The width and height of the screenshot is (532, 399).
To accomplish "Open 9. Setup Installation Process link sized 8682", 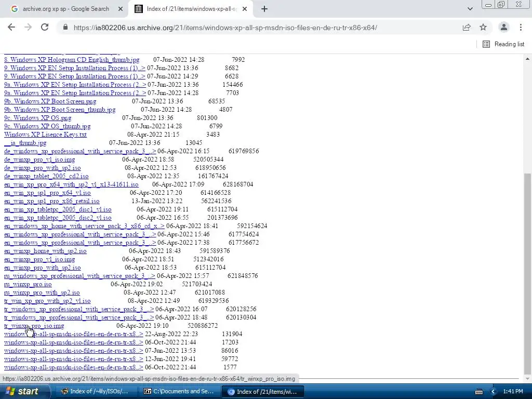I will pyautogui.click(x=75, y=68).
